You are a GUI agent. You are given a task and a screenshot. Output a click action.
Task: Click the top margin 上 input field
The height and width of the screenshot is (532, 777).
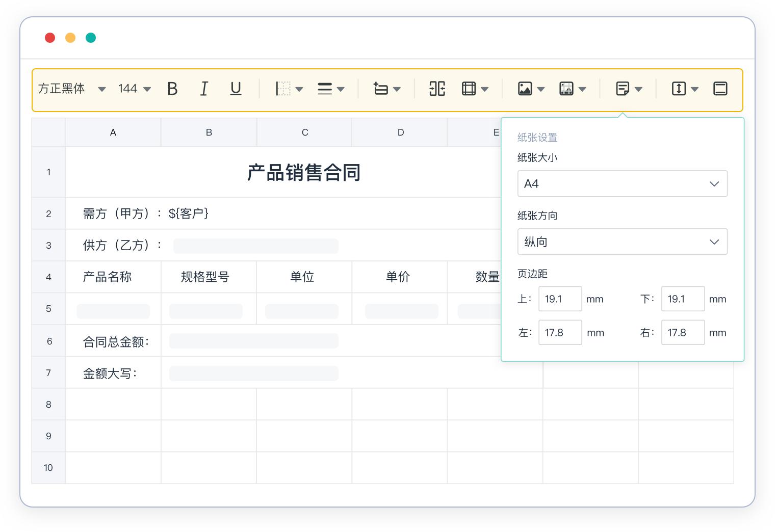click(560, 299)
